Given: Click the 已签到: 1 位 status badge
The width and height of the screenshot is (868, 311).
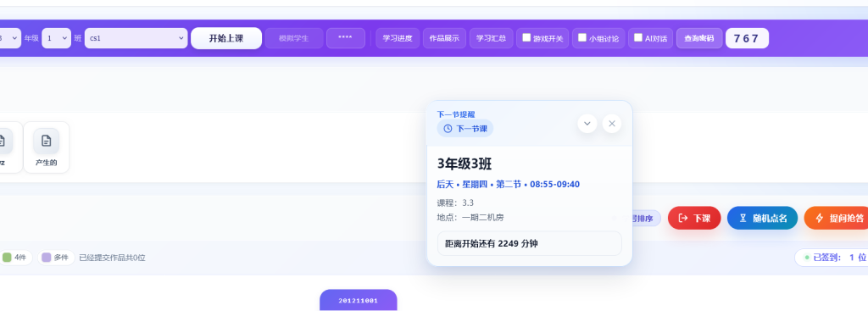Looking at the screenshot, I should point(831,258).
